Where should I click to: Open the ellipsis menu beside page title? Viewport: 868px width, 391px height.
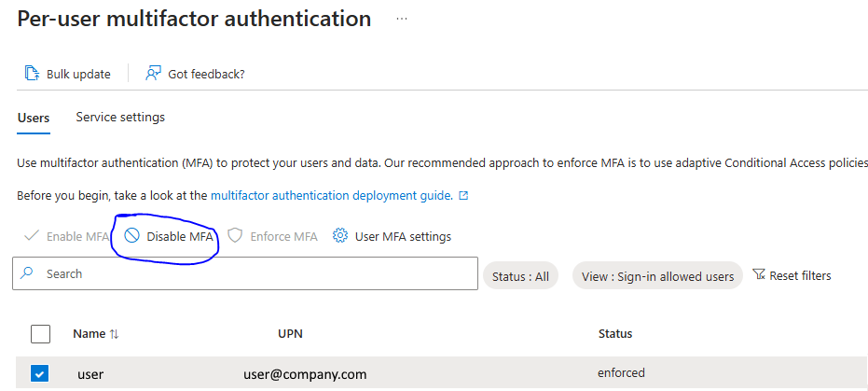click(x=402, y=19)
